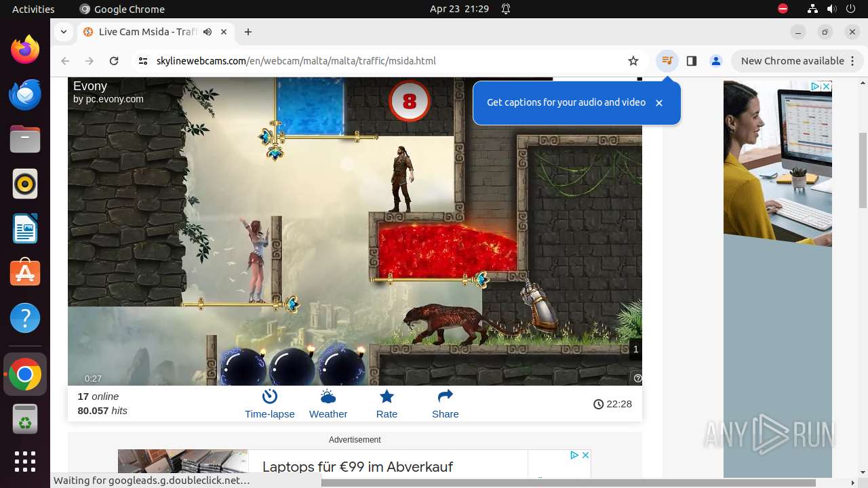Bookmark this page with the star
Viewport: 868px width, 488px height.
pos(633,61)
